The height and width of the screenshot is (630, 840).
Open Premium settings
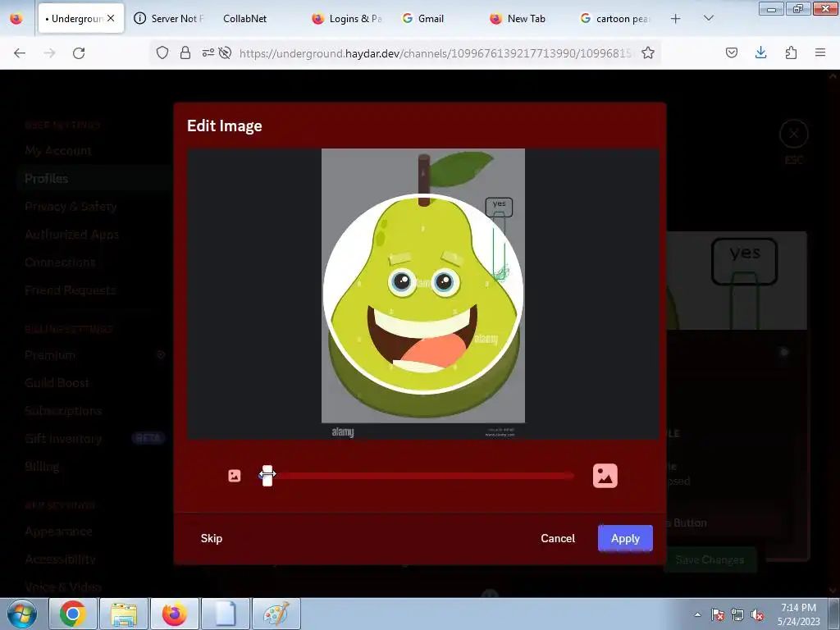pos(50,354)
